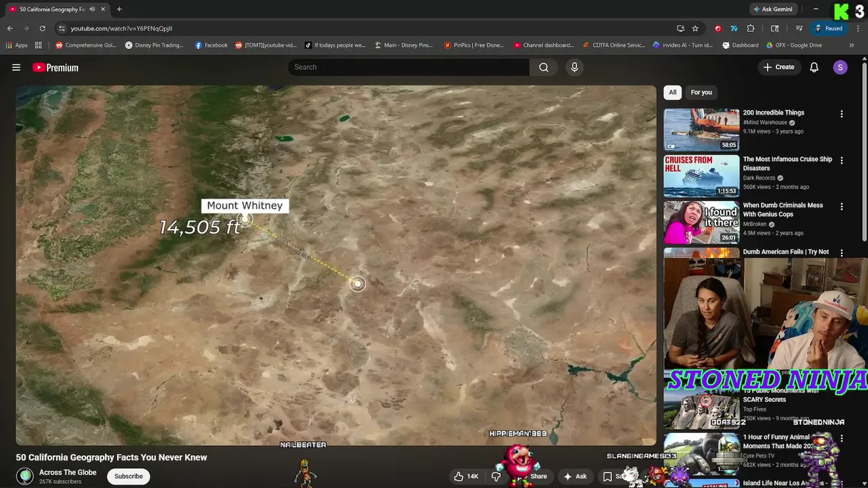The height and width of the screenshot is (488, 868).
Task: Open YouTube notifications bell
Action: pyautogui.click(x=814, y=67)
